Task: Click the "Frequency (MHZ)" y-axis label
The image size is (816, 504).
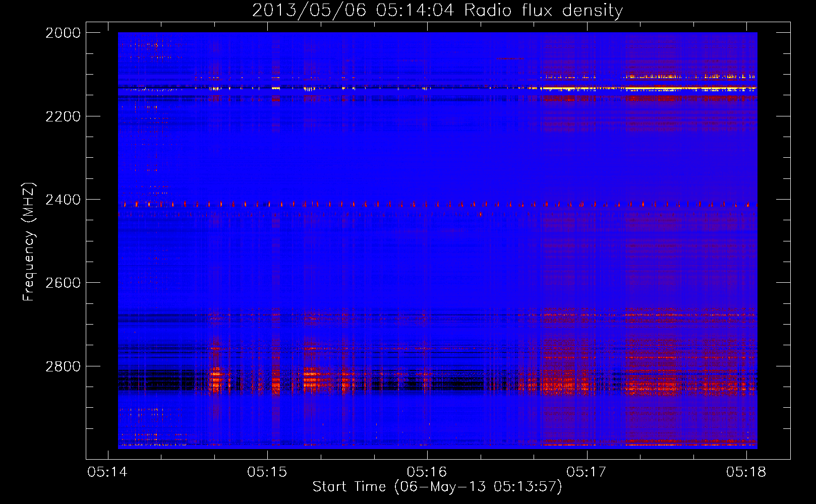Action: (x=29, y=242)
